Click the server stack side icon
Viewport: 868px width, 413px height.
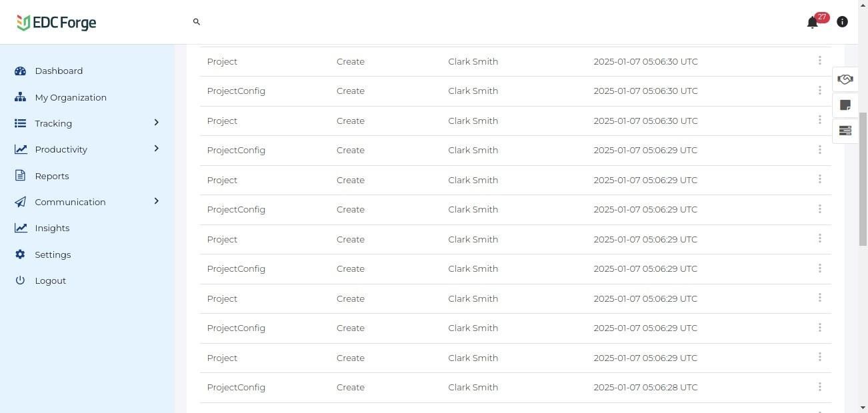click(845, 131)
